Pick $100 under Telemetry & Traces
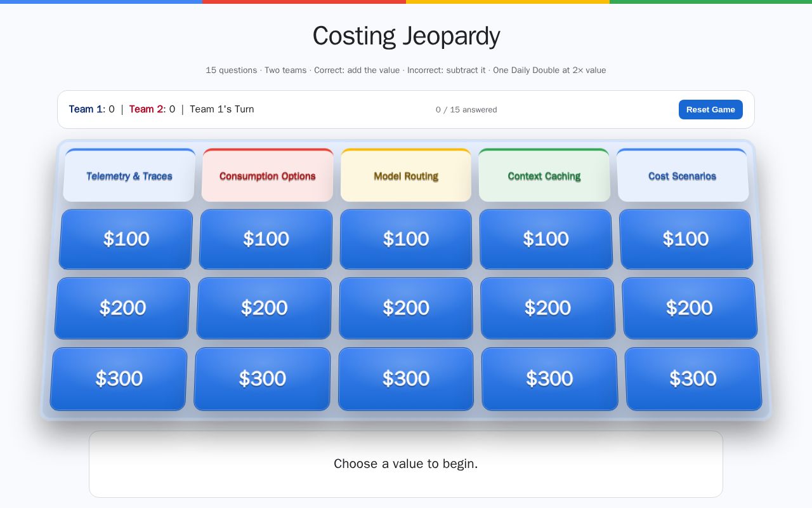 click(x=126, y=239)
